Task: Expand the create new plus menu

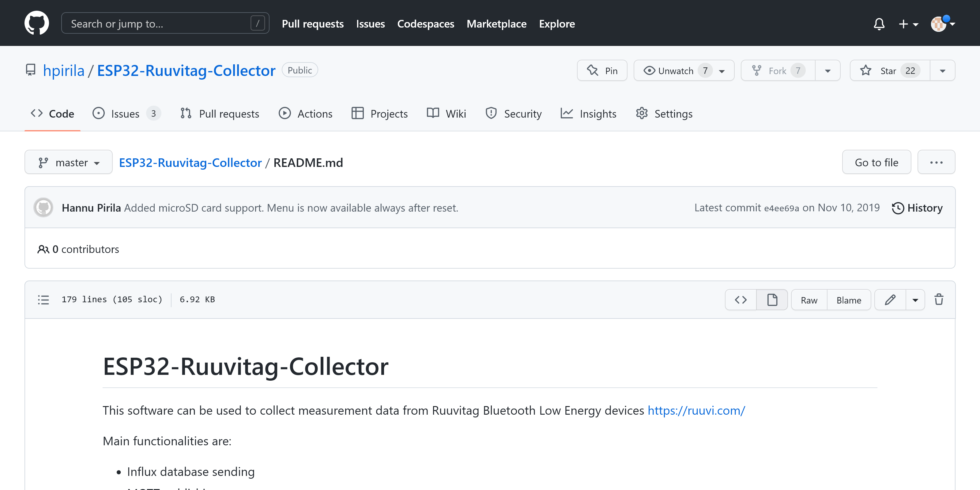Action: coord(908,24)
